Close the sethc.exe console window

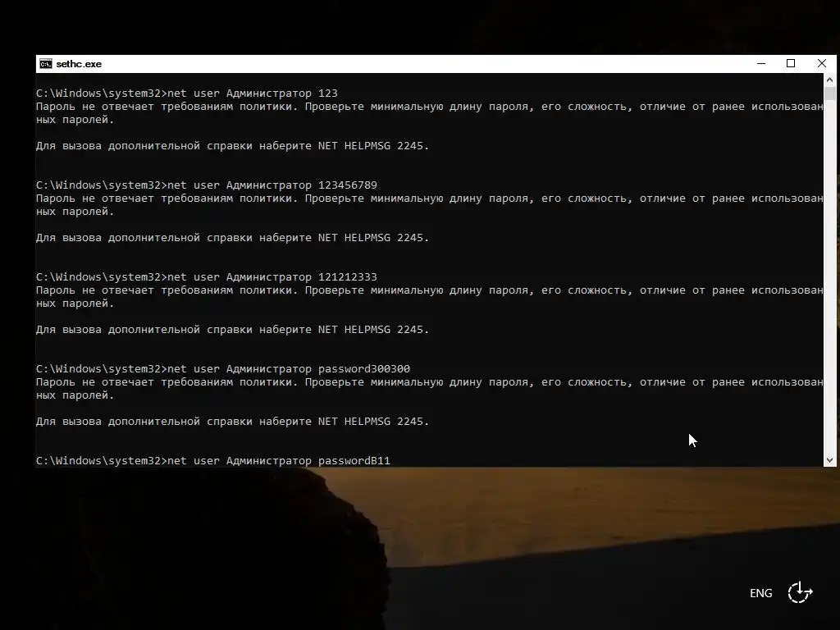pos(822,63)
